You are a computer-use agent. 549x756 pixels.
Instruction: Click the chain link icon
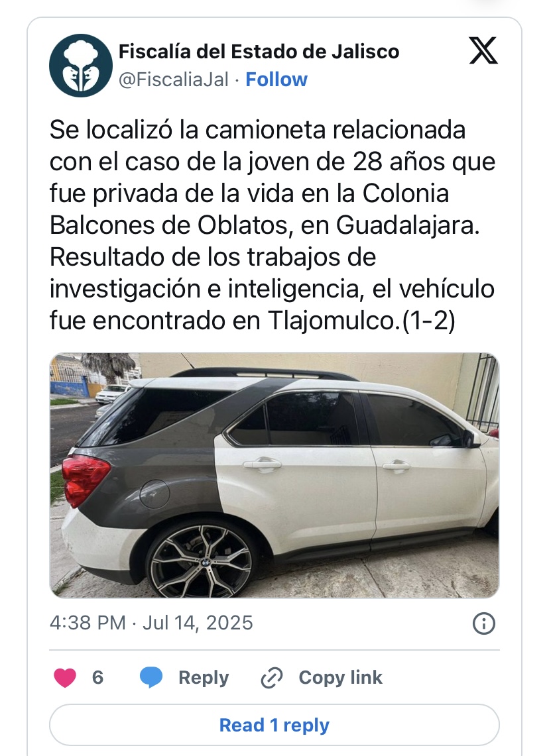coord(272,678)
